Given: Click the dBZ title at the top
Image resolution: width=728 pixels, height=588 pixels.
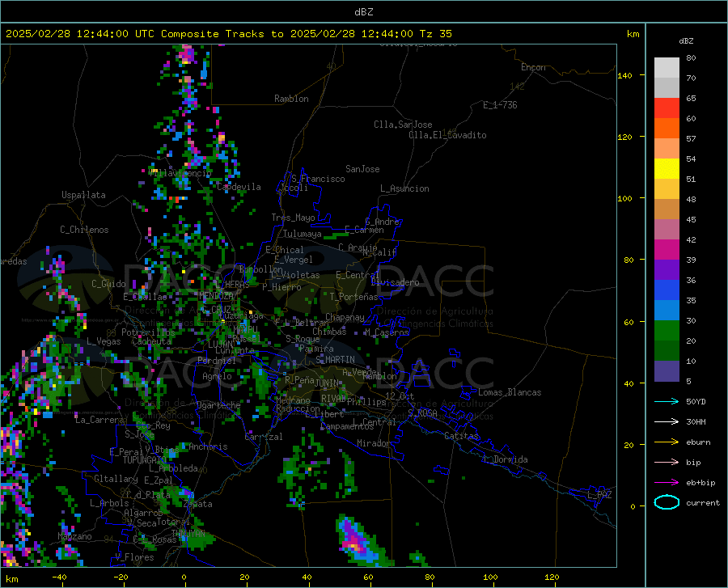Looking at the screenshot, I should click(364, 12).
